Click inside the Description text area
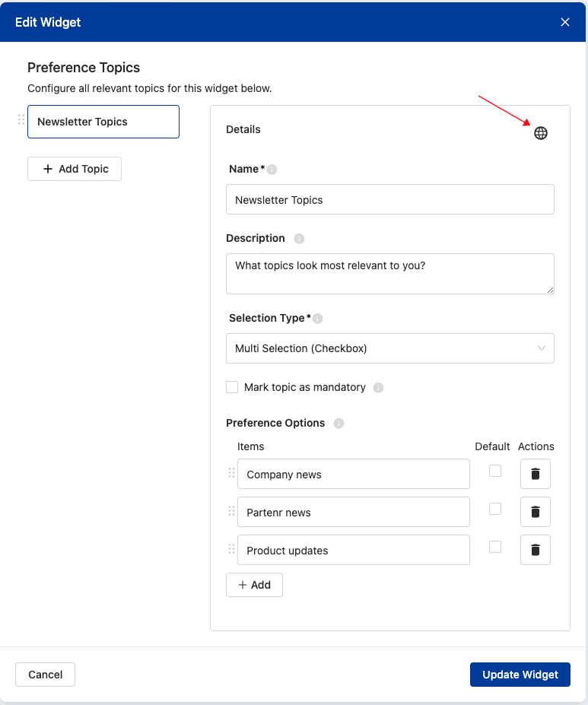Screen dimensions: 588x705 pos(389,273)
